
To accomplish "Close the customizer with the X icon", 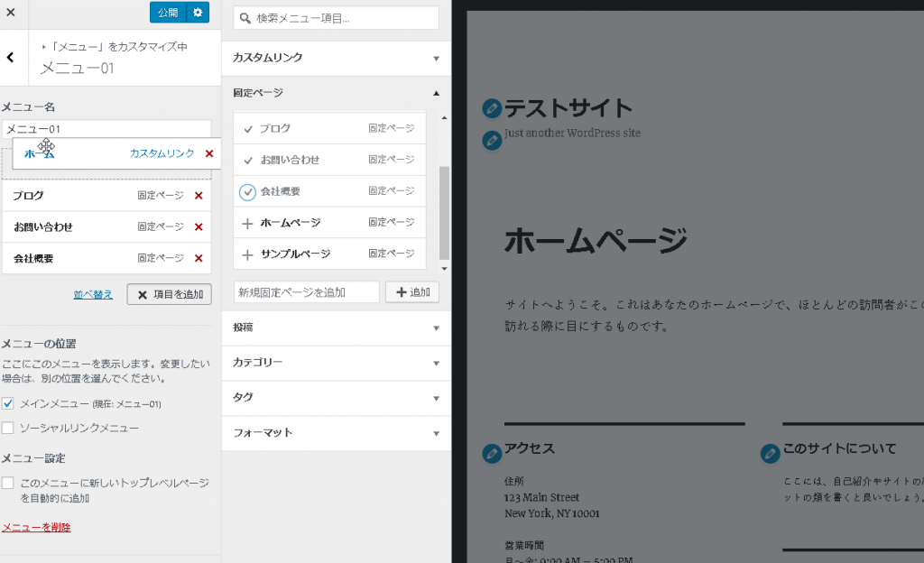I will (x=11, y=13).
